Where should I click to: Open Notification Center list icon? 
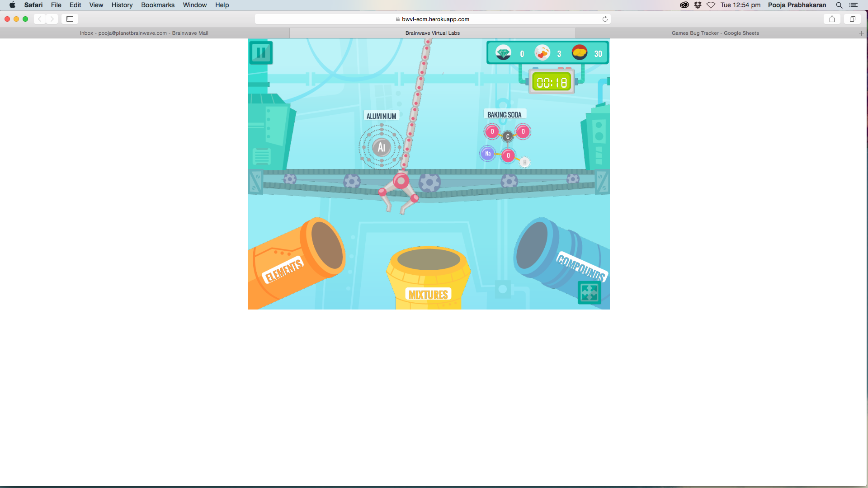pyautogui.click(x=854, y=5)
